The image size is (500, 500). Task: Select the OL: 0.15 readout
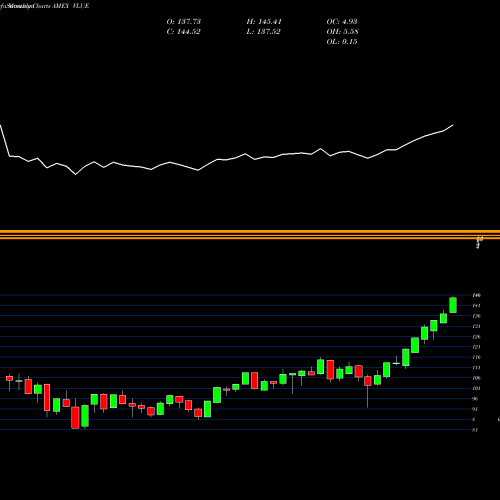tap(342, 42)
